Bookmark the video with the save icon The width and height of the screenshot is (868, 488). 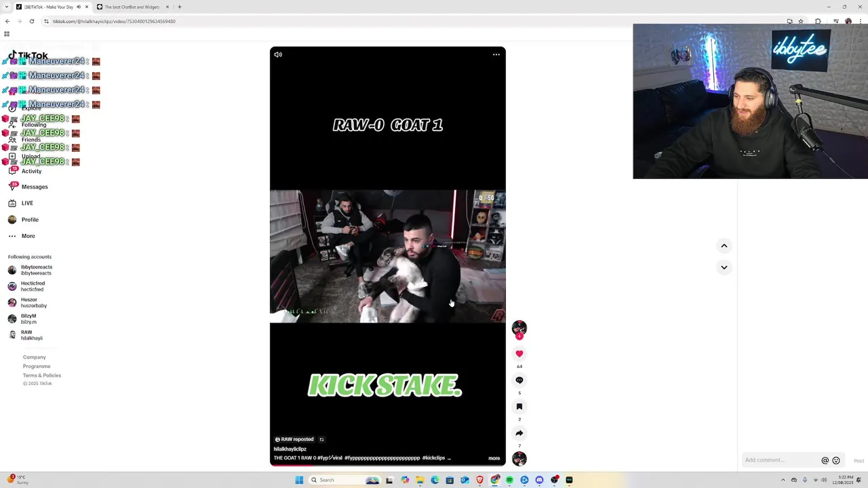click(519, 407)
